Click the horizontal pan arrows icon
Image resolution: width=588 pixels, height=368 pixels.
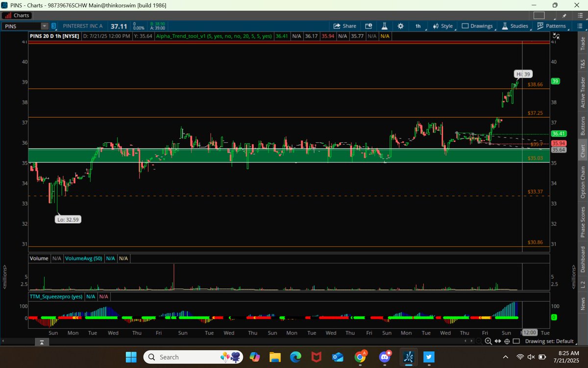click(498, 341)
